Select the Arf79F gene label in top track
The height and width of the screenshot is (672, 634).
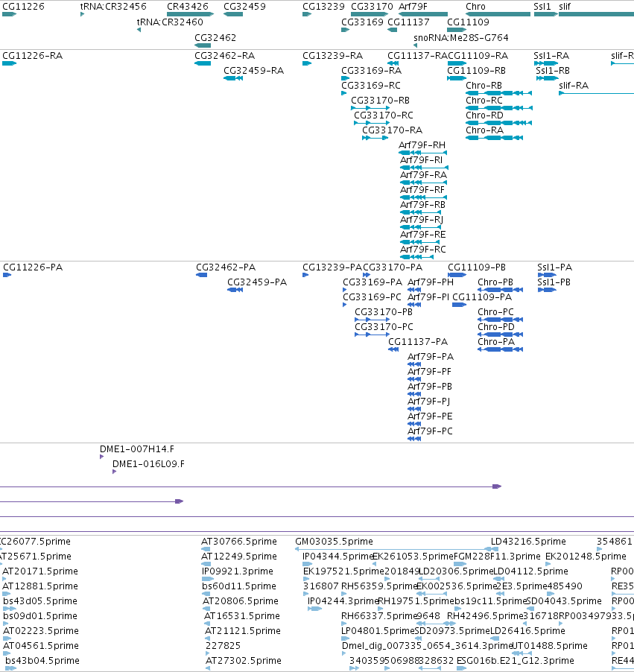(413, 7)
